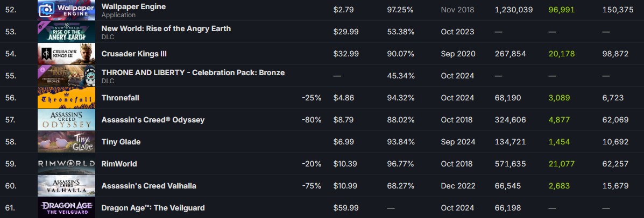This screenshot has height=218, width=644.
Task: Select the -80% discount on Assassin's Creed Odyssey
Action: point(312,120)
